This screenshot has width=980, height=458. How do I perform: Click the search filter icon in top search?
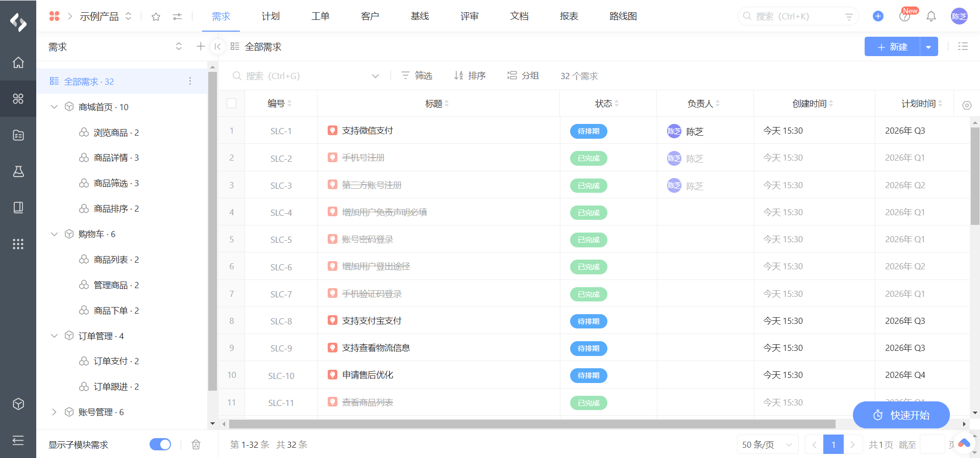point(849,17)
